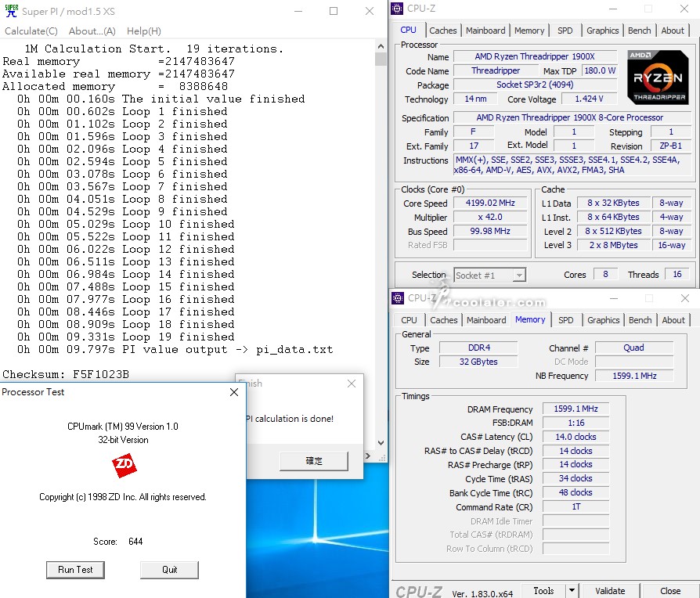Click the Validate button in CPU-Z
Image resolution: width=700 pixels, height=598 pixels.
(610, 591)
